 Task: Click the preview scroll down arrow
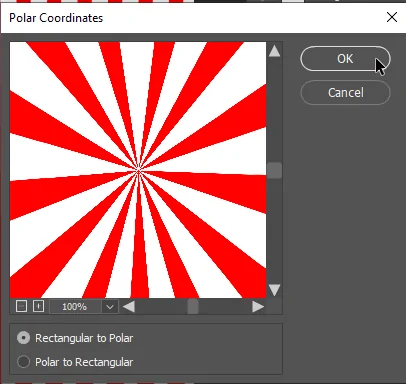(274, 290)
